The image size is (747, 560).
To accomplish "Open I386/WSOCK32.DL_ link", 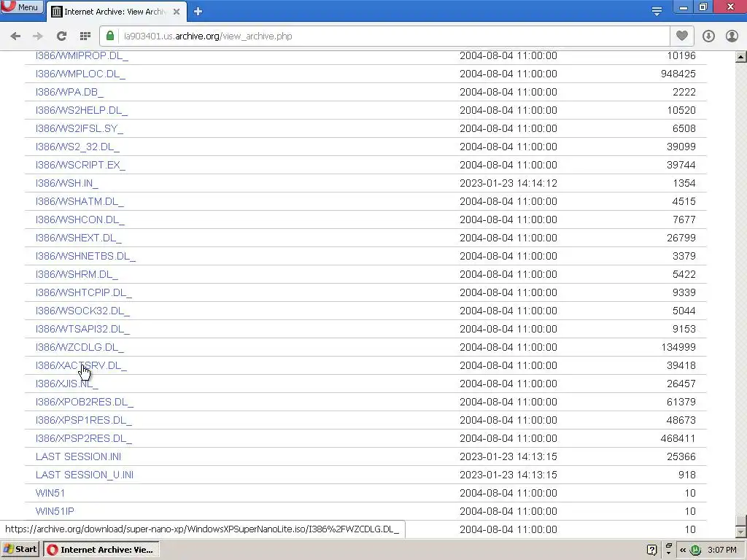I will [82, 311].
